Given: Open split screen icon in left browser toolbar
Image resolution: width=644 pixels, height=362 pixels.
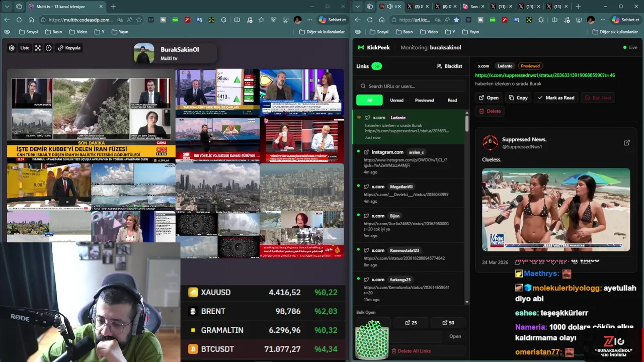Looking at the screenshot, I should pyautogui.click(x=237, y=20).
